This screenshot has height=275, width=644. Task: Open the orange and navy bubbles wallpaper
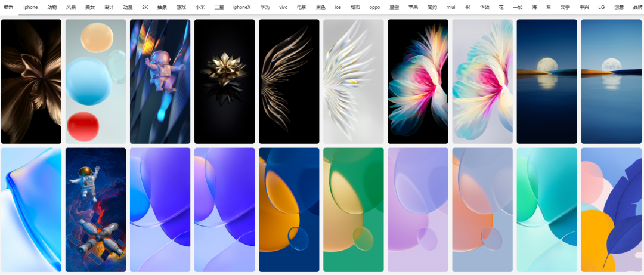click(x=289, y=209)
